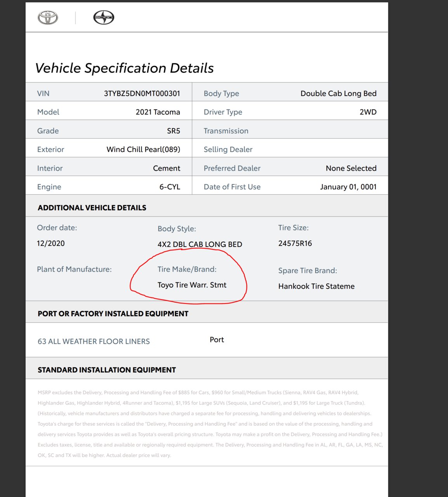Select the Toyo Tire Warr. Stmt text
This screenshot has width=448, height=497.
tap(192, 285)
